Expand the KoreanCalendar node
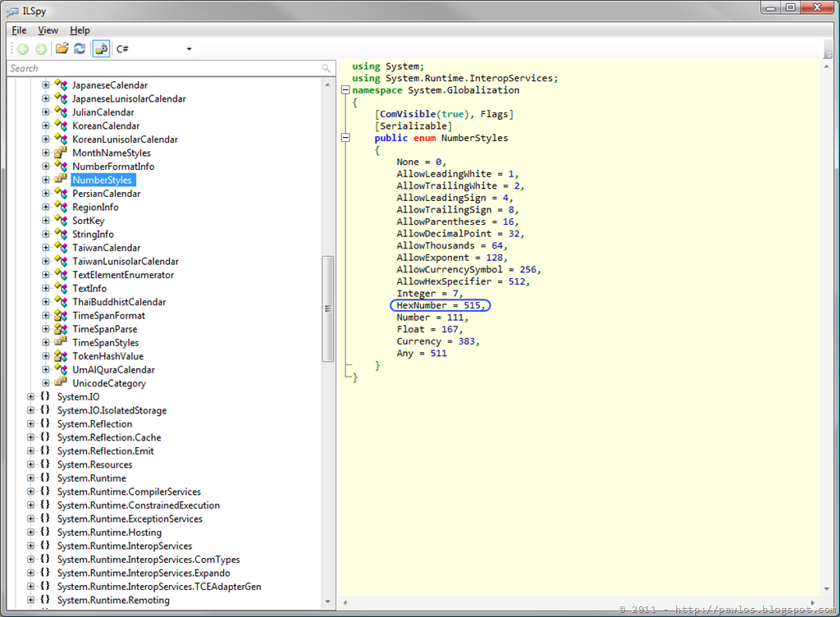 click(46, 126)
